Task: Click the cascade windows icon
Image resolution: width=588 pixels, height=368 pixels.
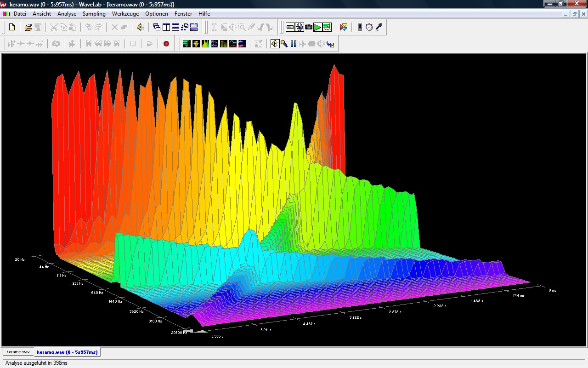Action: pyautogui.click(x=157, y=27)
